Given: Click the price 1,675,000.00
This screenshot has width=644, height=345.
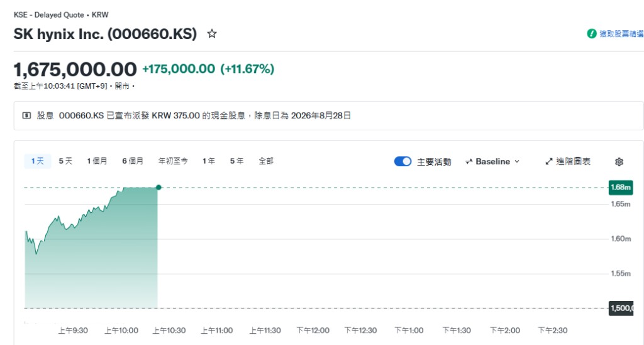Looking at the screenshot, I should pyautogui.click(x=75, y=69).
